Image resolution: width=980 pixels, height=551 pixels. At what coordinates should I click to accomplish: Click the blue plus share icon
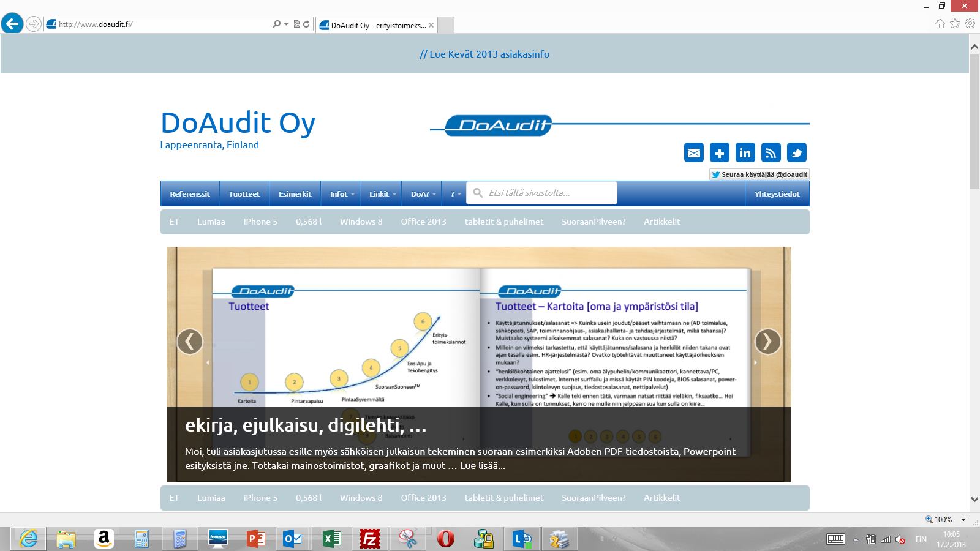720,152
